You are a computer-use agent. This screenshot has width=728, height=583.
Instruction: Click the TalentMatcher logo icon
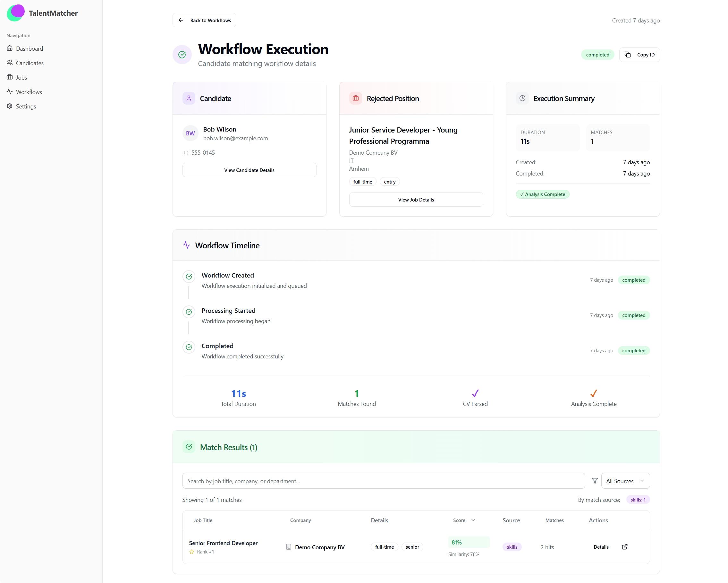coord(15,13)
